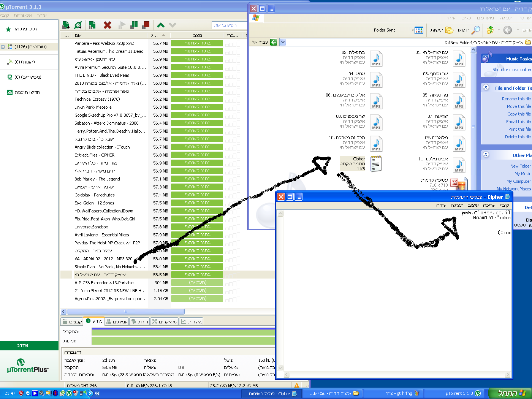Click Rename this file link
The image size is (532, 399).
pyautogui.click(x=516, y=99)
